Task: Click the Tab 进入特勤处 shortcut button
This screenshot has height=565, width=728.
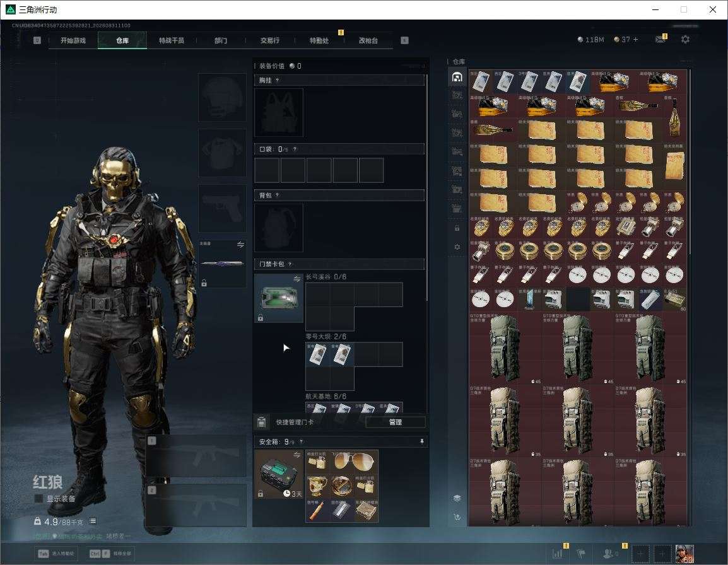Action: click(x=57, y=554)
